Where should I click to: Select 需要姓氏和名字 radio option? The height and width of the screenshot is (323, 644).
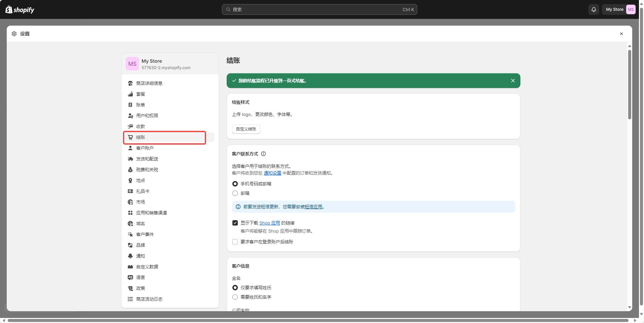pyautogui.click(x=235, y=297)
